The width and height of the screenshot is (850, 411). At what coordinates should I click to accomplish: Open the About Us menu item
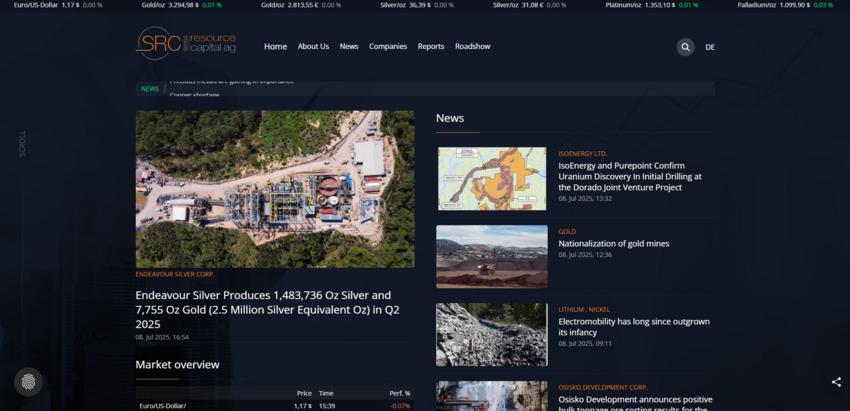313,47
